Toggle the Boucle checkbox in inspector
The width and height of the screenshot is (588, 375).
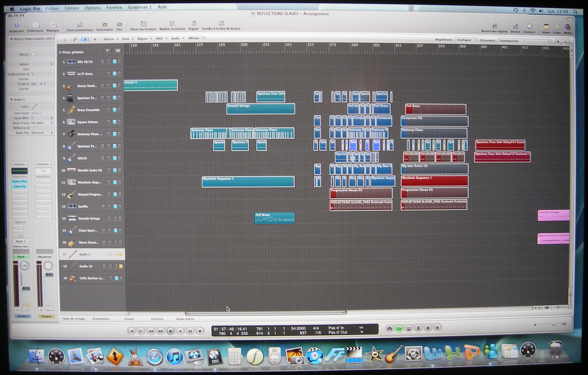[34, 54]
